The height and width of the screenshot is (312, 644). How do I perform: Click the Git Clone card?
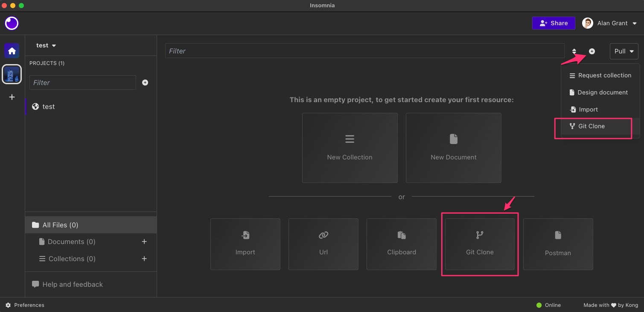(480, 244)
